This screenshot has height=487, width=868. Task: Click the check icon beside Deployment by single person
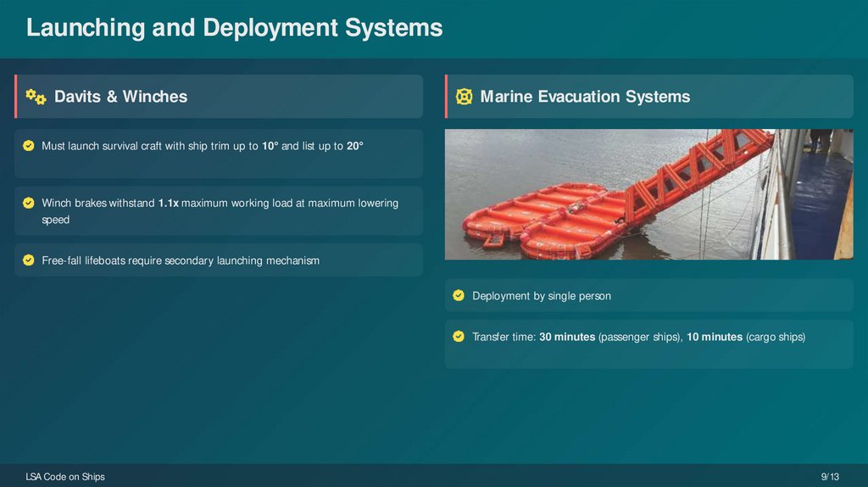tap(459, 295)
